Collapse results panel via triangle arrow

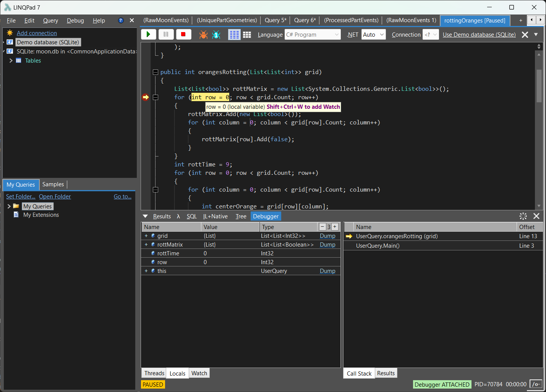[145, 216]
